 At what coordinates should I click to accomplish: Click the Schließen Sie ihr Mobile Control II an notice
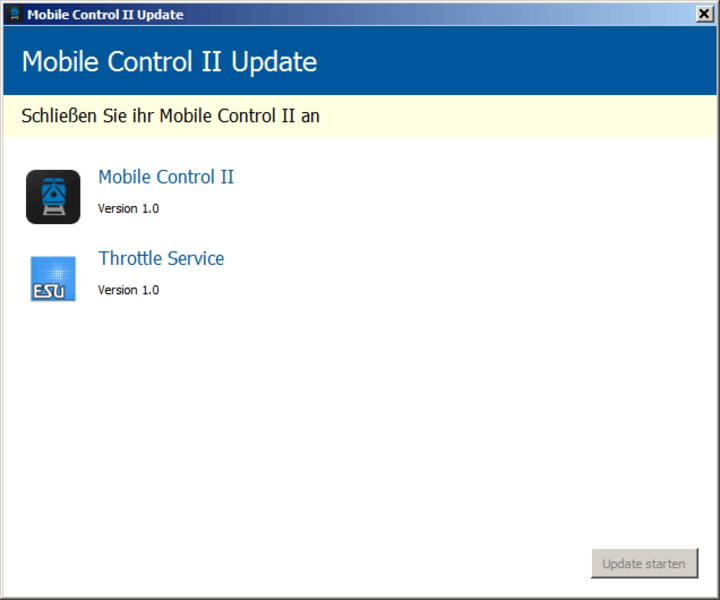(360, 116)
